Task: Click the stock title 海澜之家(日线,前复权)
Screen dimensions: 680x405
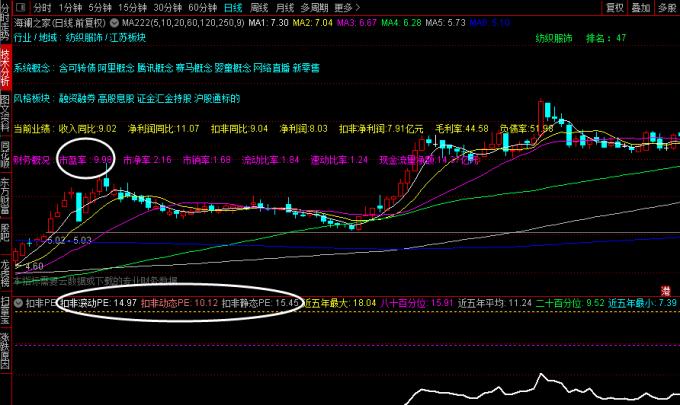Action: pyautogui.click(x=60, y=23)
